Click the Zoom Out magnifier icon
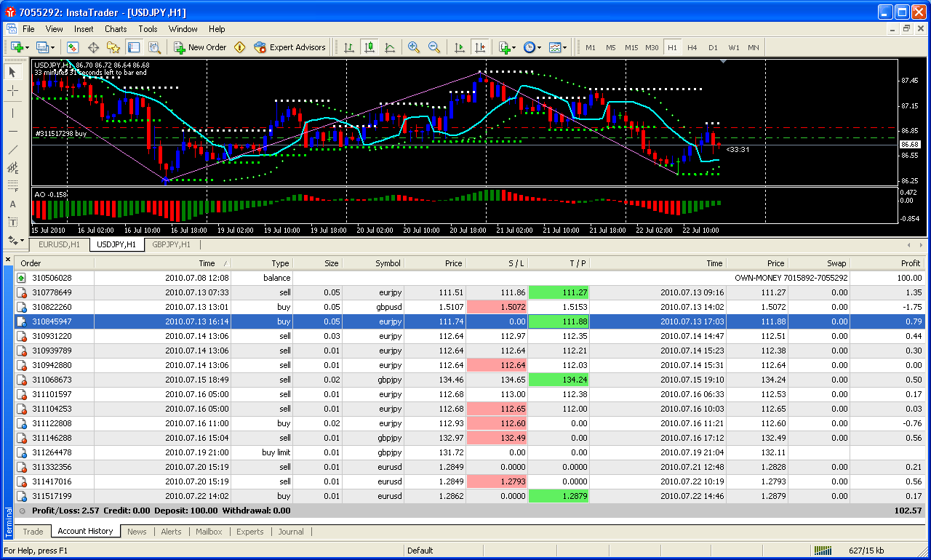 tap(434, 47)
